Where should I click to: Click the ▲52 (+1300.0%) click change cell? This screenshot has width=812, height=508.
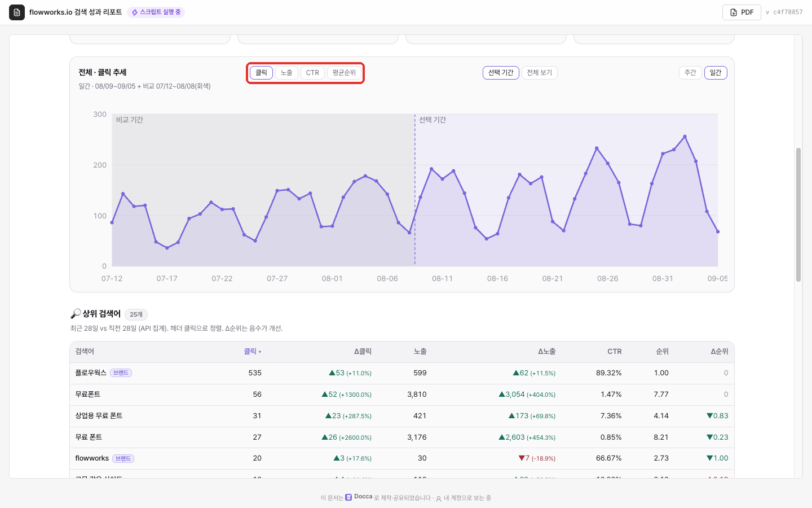(346, 395)
